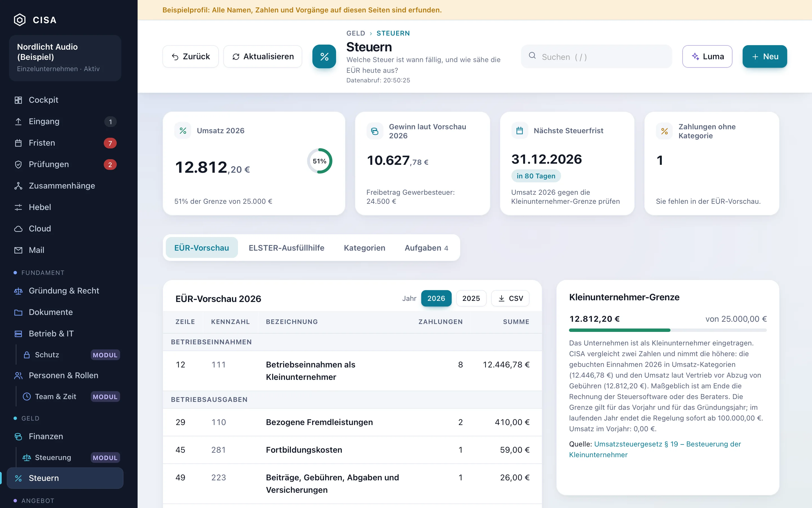Screen dimensions: 812x508
Task: Open Steuern in the sidebar
Action: pyautogui.click(x=65, y=478)
